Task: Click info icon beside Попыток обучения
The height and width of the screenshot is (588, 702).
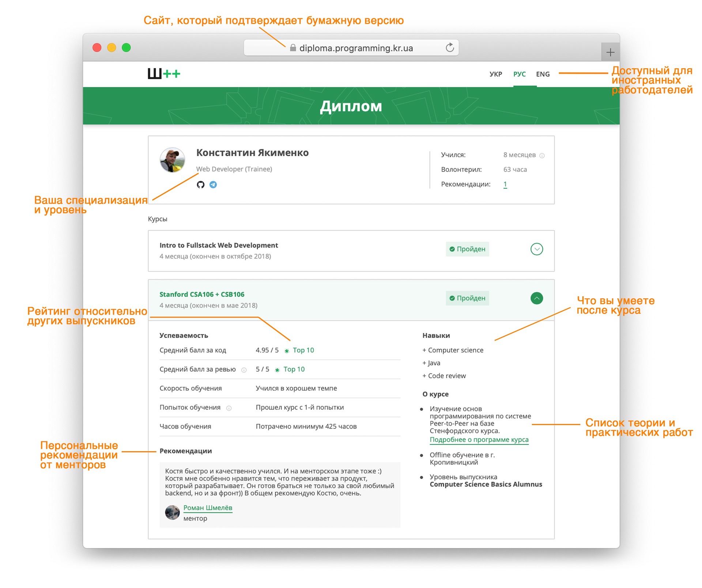Action: point(229,408)
